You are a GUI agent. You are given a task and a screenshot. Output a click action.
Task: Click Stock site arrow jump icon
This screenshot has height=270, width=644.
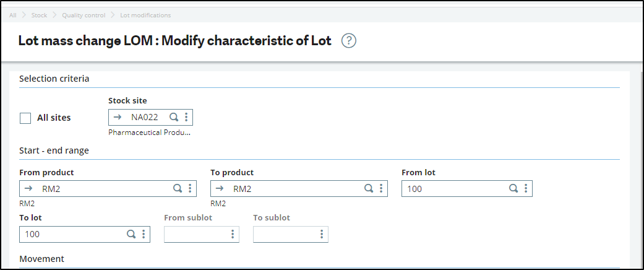click(x=117, y=117)
